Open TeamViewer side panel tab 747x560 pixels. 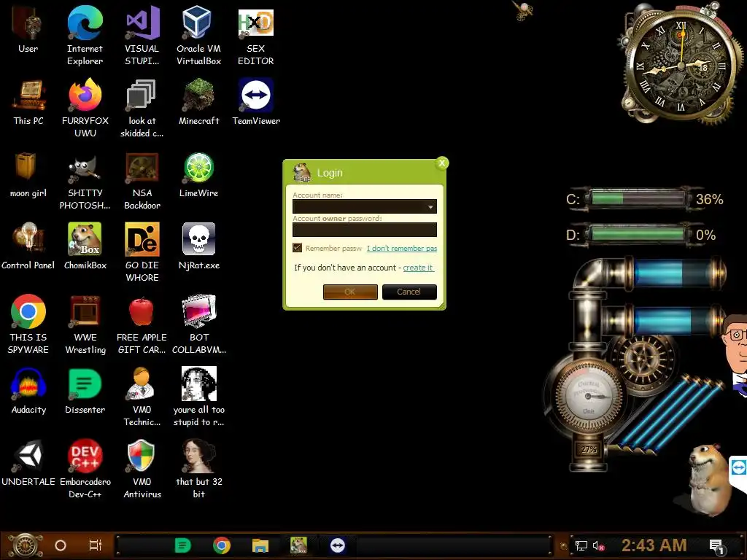[738, 469]
